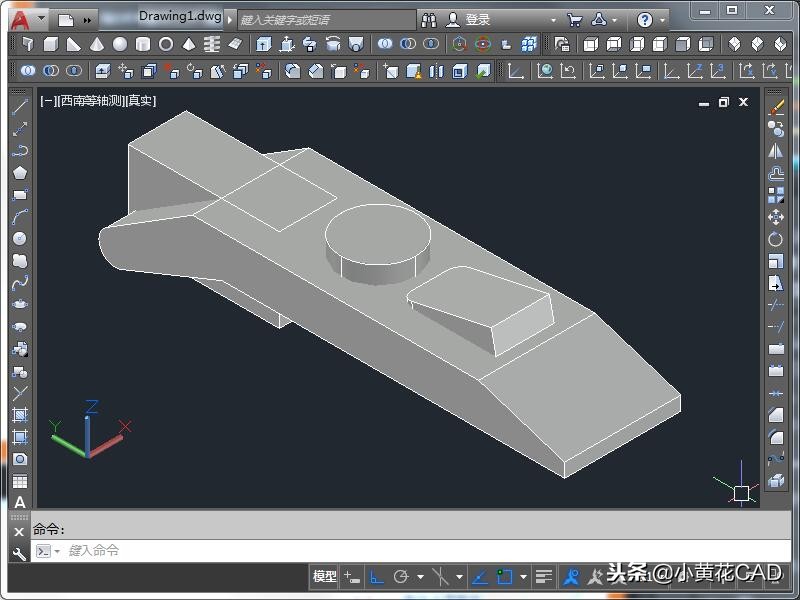Select the Rotate modify tool
Image resolution: width=800 pixels, height=600 pixels.
click(776, 239)
